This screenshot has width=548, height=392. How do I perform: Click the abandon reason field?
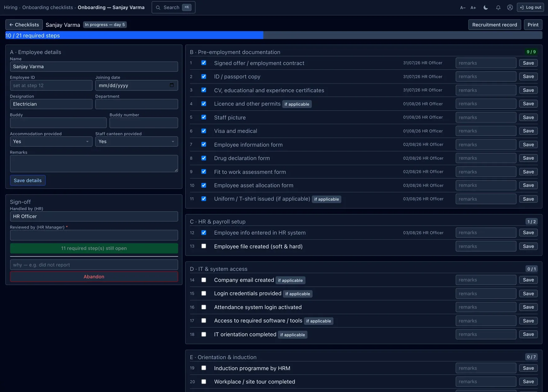(94, 265)
